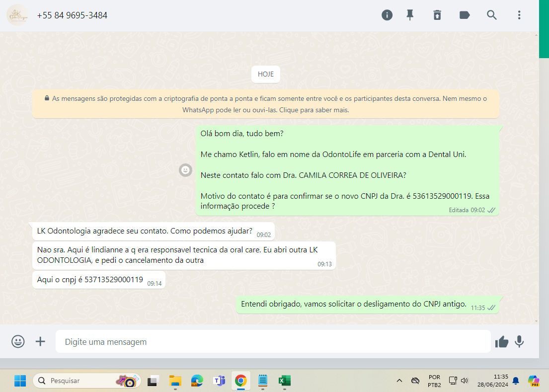Open Notepad from taskbar

tap(263, 381)
